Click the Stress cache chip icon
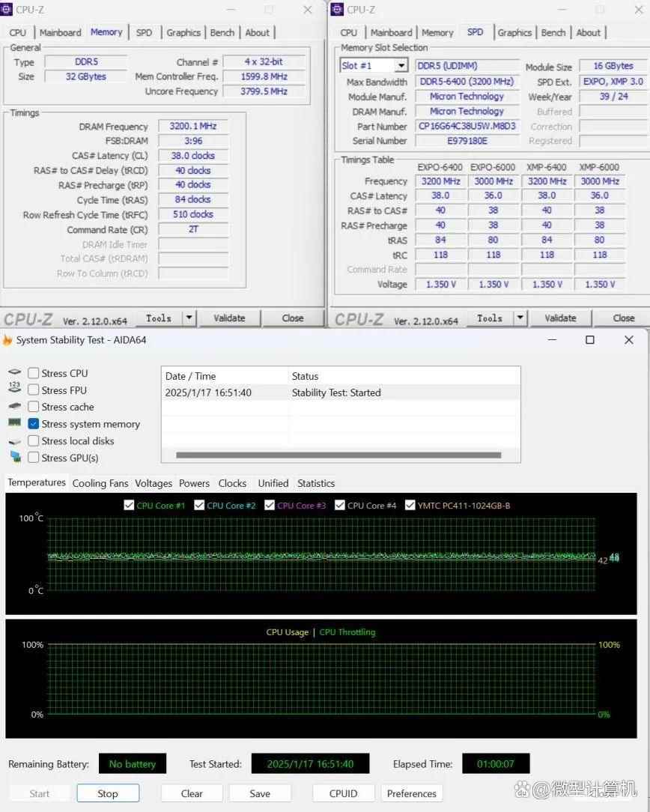 coord(14,406)
